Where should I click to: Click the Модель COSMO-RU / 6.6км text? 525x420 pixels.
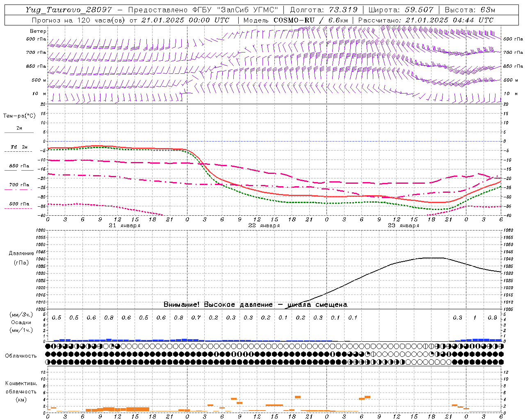click(296, 20)
